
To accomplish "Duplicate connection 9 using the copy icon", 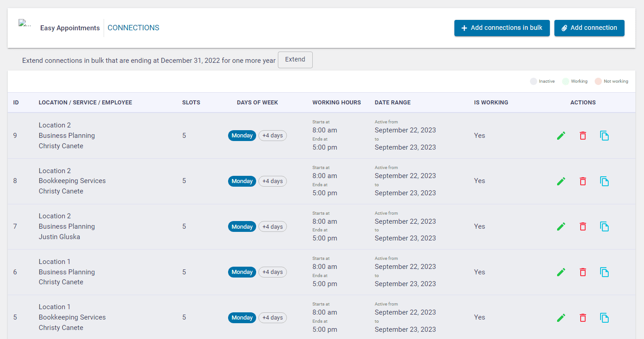I will coord(604,136).
